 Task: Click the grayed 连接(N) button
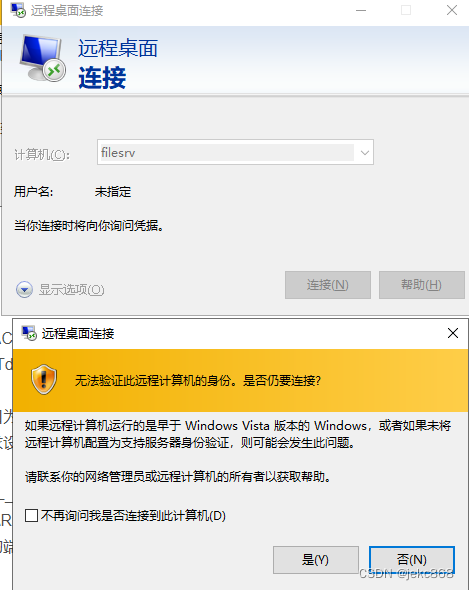coord(328,285)
